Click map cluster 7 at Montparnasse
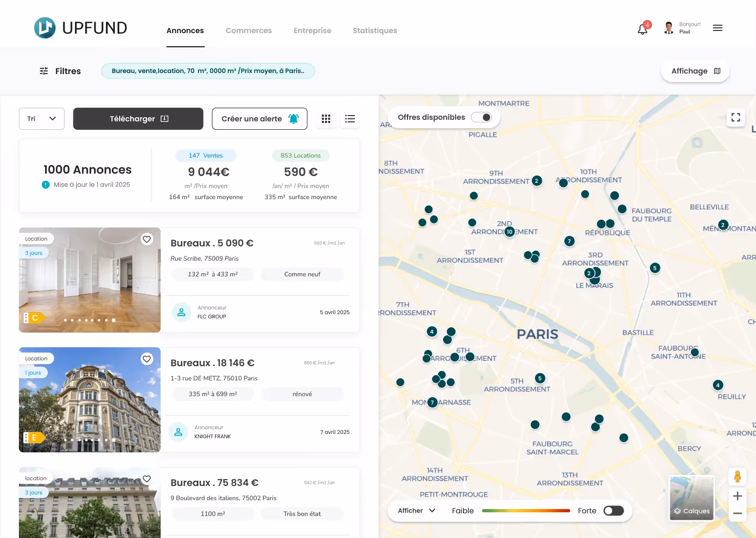This screenshot has width=756, height=538. click(432, 402)
